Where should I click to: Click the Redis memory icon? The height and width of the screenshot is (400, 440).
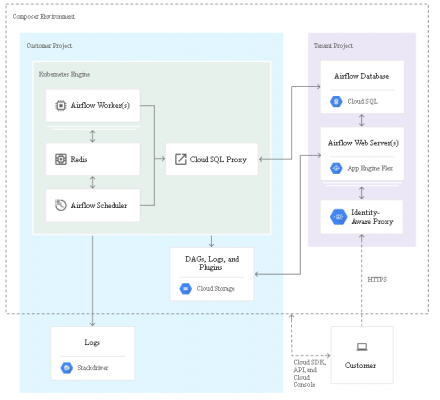(61, 159)
